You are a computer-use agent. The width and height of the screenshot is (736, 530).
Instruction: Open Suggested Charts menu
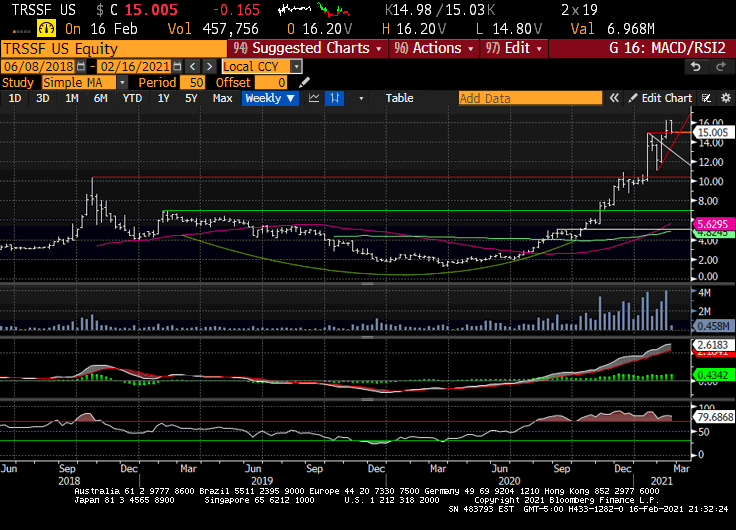[308, 48]
